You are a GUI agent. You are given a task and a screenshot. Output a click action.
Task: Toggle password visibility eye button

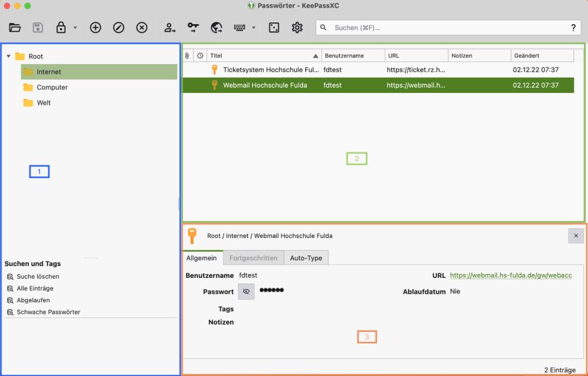[246, 292]
